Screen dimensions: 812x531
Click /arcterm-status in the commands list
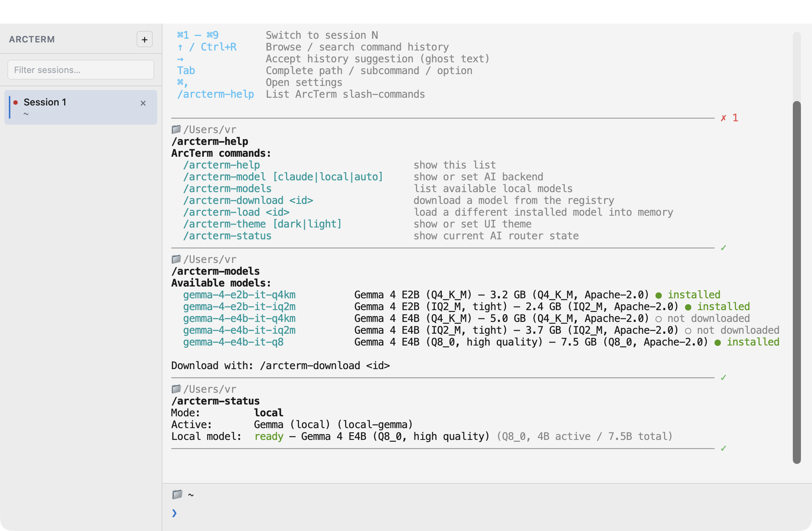227,236
